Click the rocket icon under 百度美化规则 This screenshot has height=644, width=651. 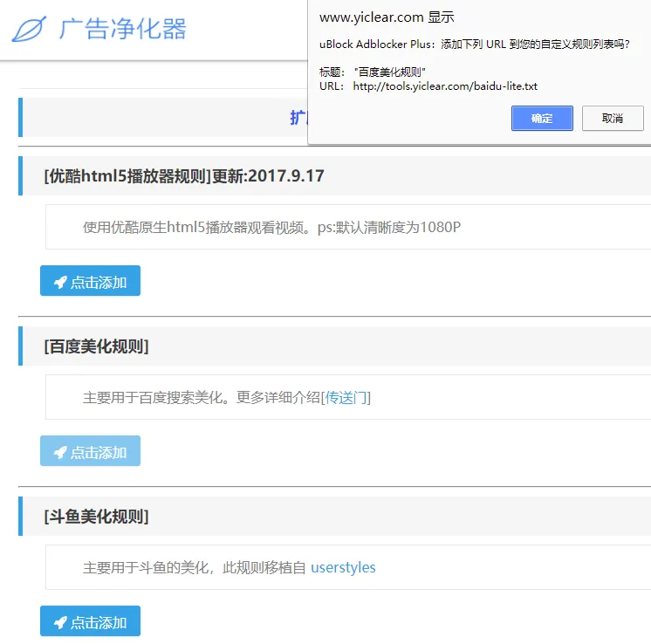pyautogui.click(x=60, y=453)
